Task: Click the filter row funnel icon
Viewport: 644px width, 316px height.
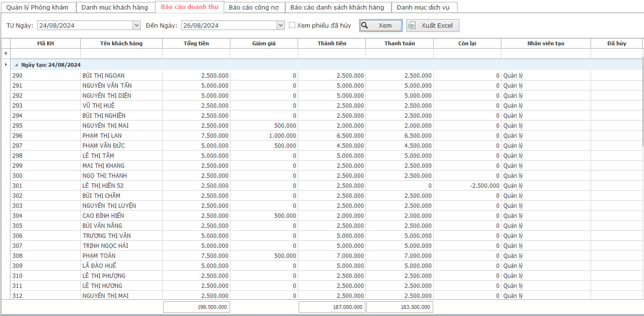Action: 6,54
